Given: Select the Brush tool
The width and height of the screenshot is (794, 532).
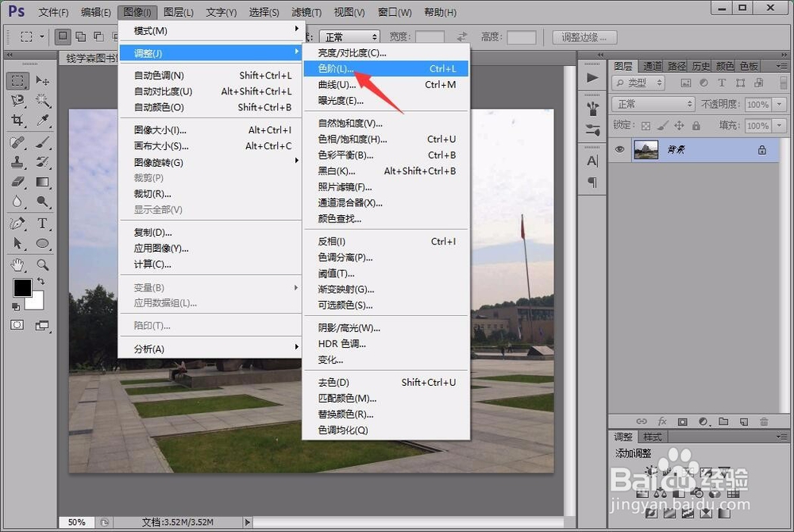Looking at the screenshot, I should coord(43,142).
